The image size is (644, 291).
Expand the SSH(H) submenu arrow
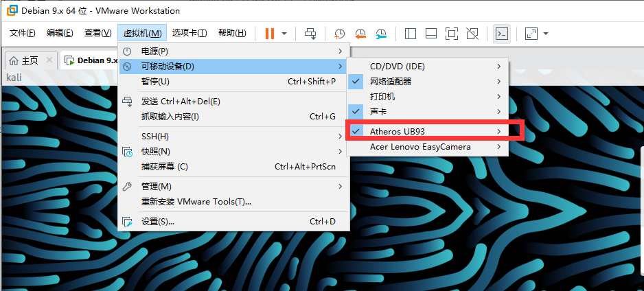tap(340, 137)
